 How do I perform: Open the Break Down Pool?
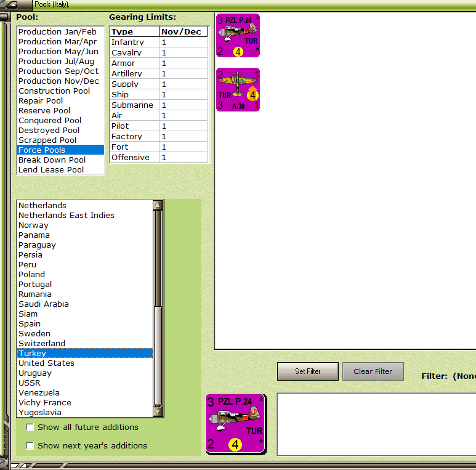(61, 160)
